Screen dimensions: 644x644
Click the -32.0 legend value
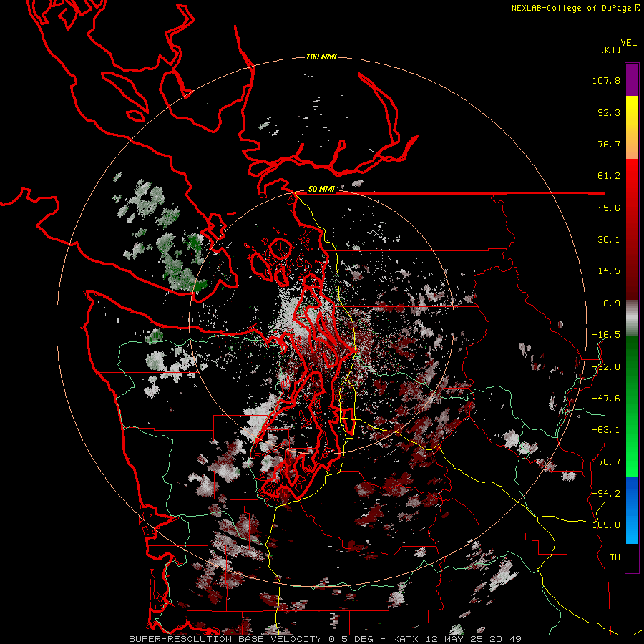[x=606, y=367]
